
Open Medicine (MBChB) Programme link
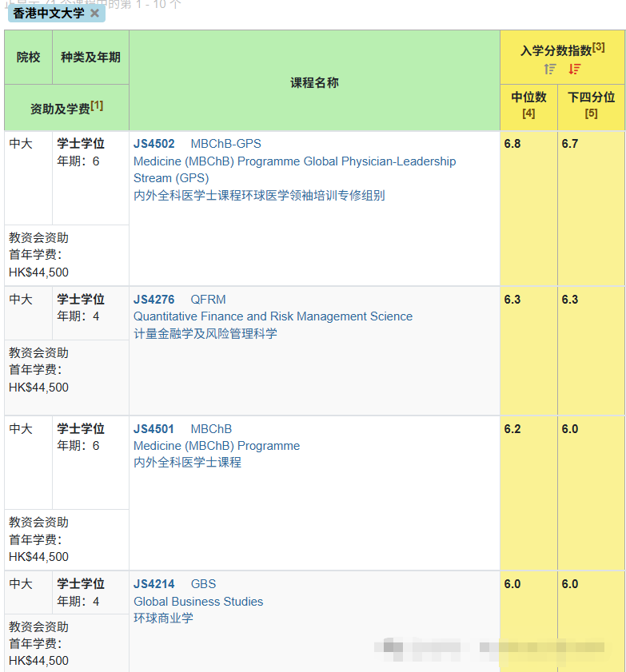tap(217, 446)
